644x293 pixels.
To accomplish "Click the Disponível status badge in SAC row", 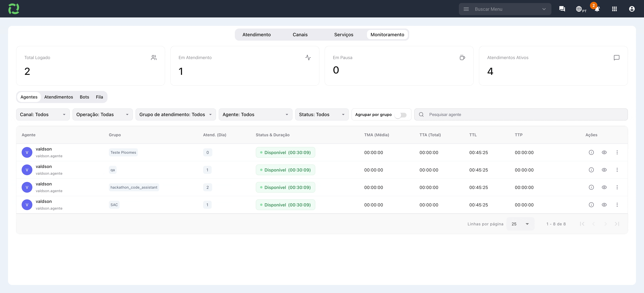I will pyautogui.click(x=285, y=205).
